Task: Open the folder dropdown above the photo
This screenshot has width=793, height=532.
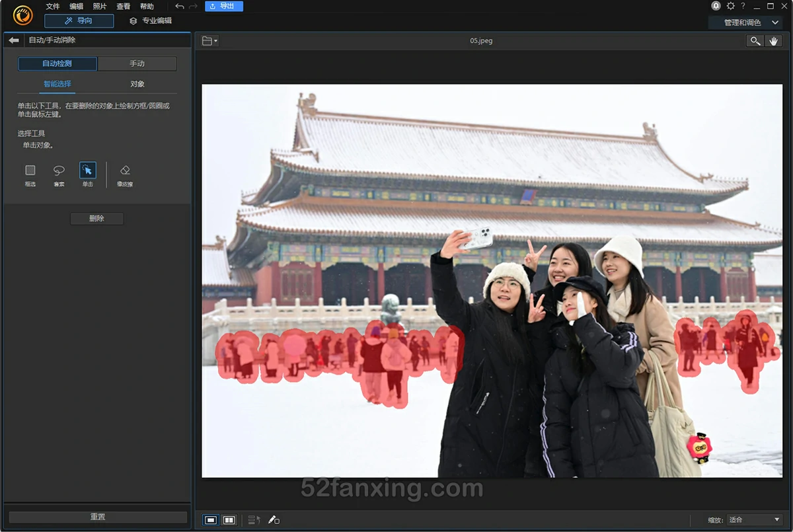Action: (209, 41)
